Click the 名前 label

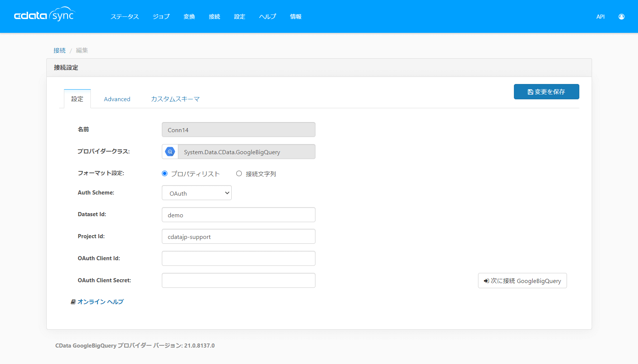(83, 129)
